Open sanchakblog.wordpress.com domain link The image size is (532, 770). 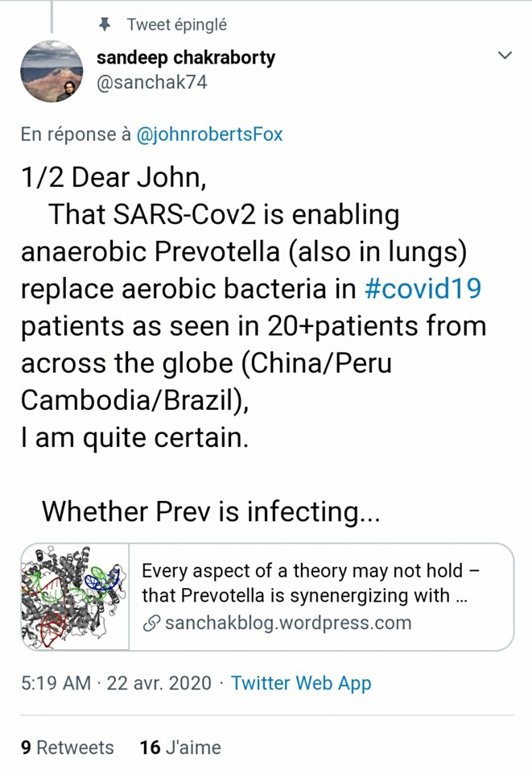click(288, 623)
